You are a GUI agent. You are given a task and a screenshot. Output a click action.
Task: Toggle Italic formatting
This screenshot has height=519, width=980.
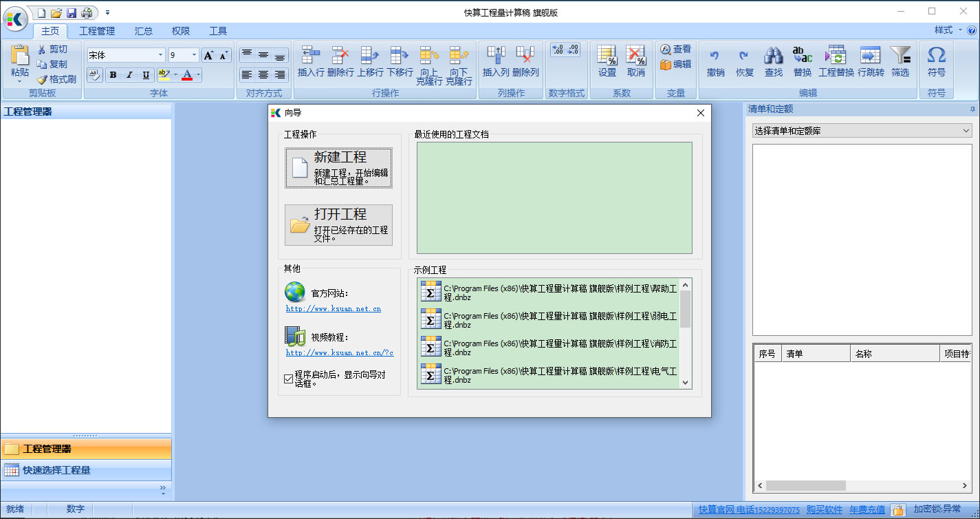(x=129, y=75)
